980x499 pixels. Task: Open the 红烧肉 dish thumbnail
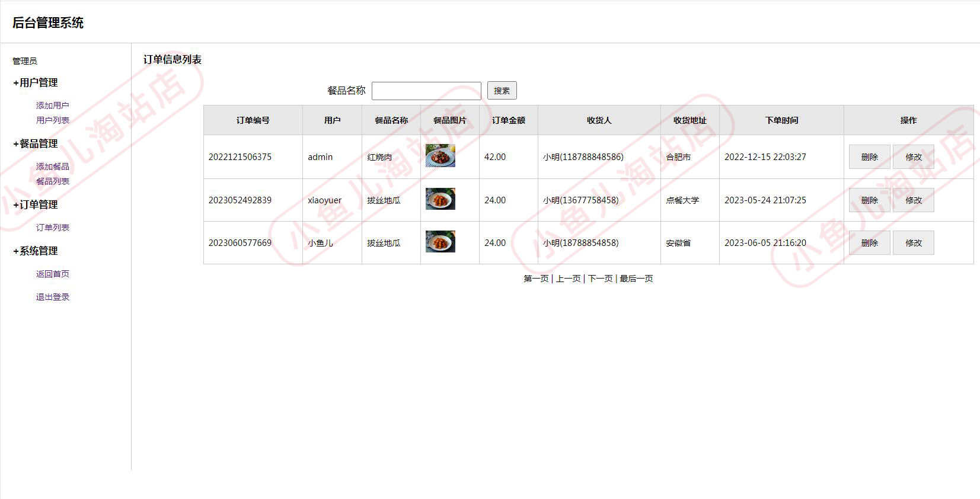click(440, 156)
